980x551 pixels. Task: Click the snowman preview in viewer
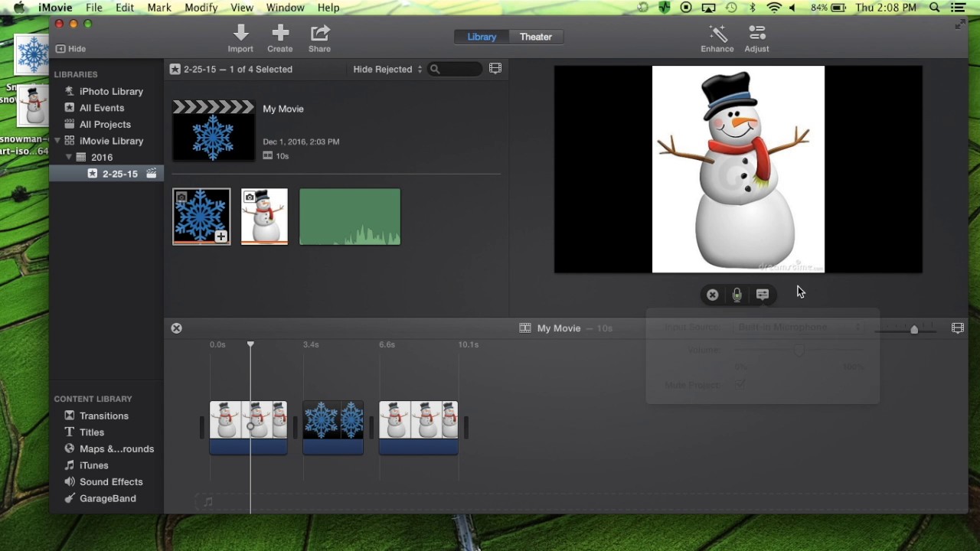tap(738, 169)
